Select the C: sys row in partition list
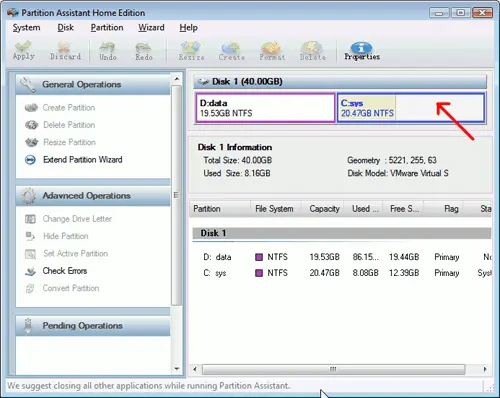Screen dimensions: 500x398 point(342,273)
